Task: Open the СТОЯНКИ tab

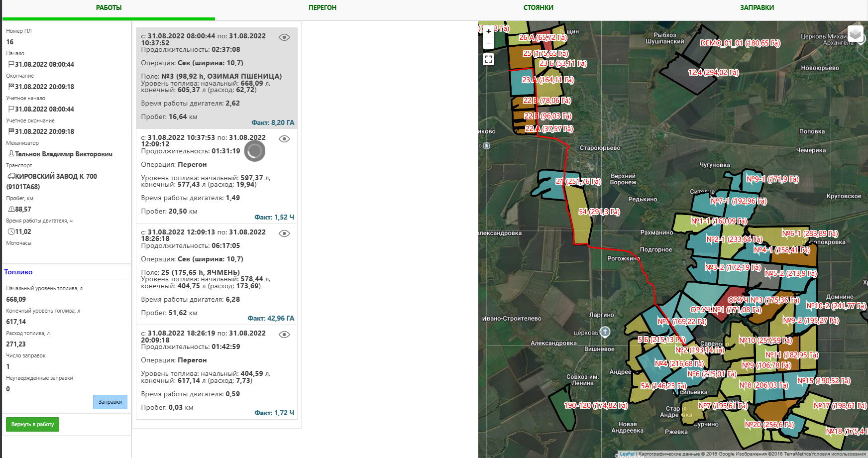Action: pyautogui.click(x=538, y=8)
